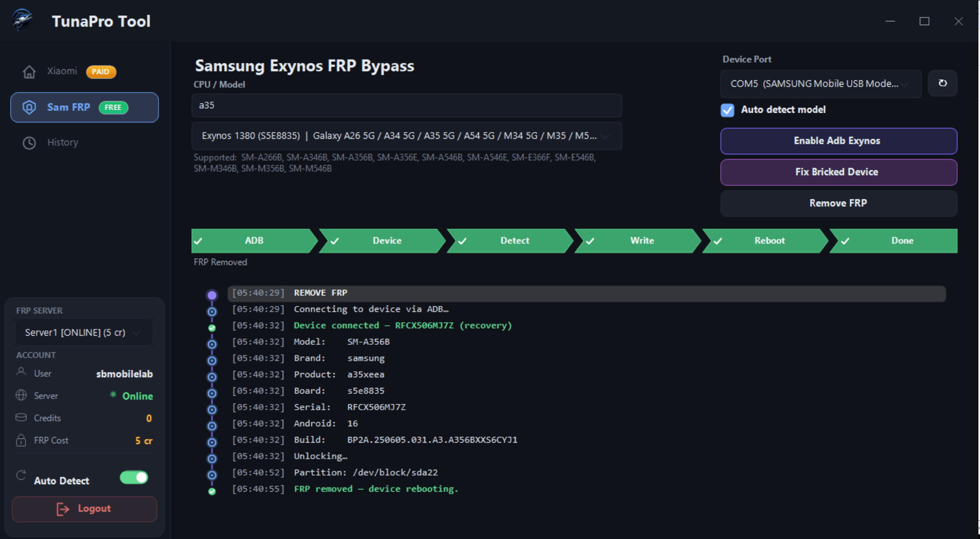This screenshot has width=980, height=539.
Task: Click the checkmark on the Write step
Action: point(590,241)
